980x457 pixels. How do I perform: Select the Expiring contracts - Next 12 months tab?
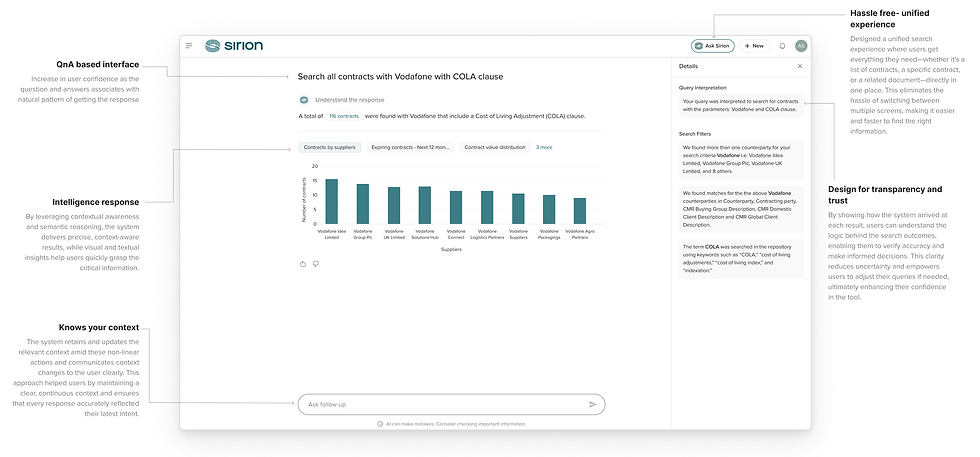[x=410, y=148]
